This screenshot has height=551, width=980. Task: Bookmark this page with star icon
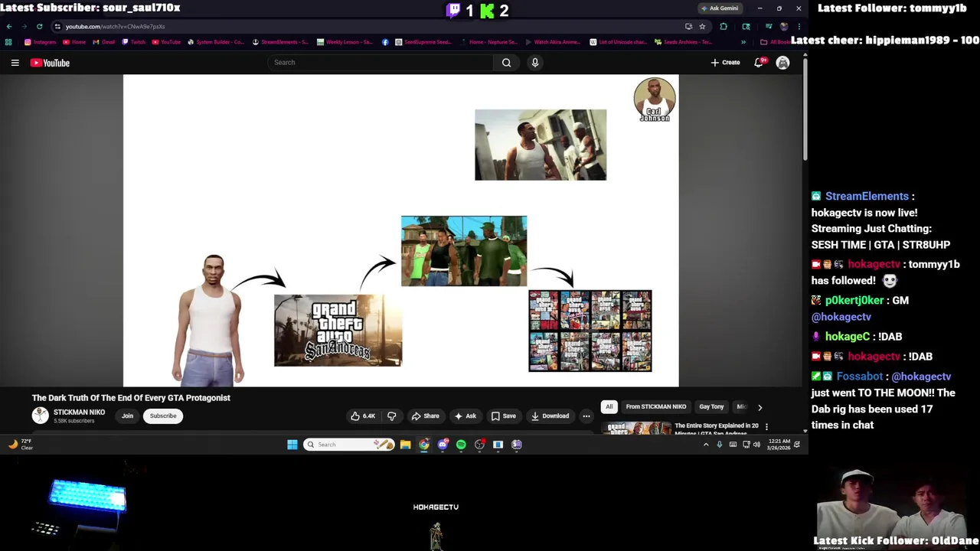[x=702, y=27]
